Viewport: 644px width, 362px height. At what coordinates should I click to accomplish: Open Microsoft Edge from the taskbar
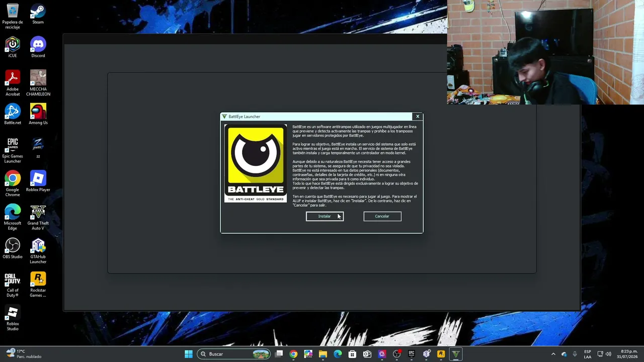338,354
